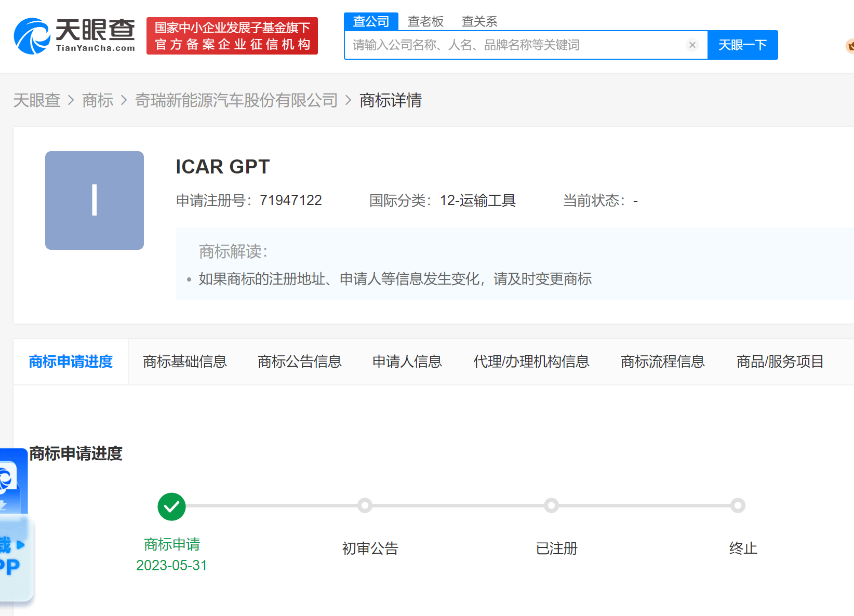Click the 当前状态 label
The height and width of the screenshot is (616, 854).
point(594,200)
